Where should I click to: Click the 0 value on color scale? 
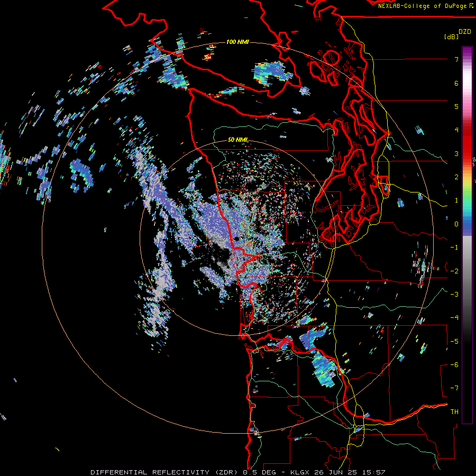pyautogui.click(x=456, y=224)
